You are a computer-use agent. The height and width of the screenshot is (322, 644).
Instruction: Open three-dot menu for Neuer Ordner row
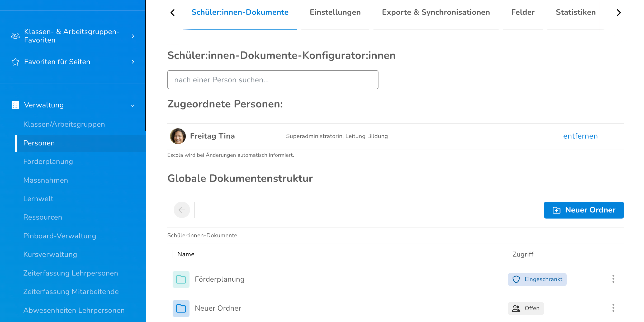coord(613,308)
